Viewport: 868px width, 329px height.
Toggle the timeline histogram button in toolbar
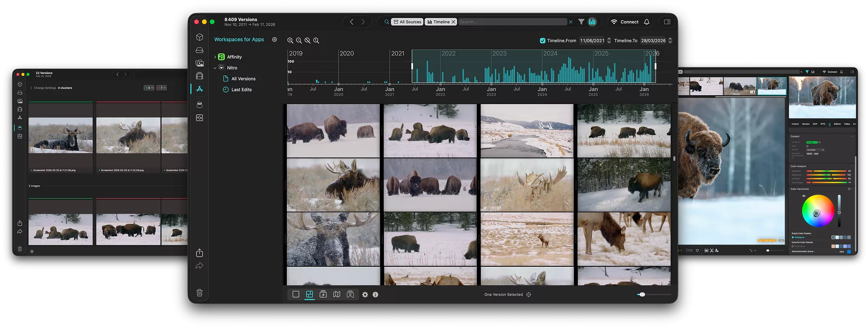point(592,22)
